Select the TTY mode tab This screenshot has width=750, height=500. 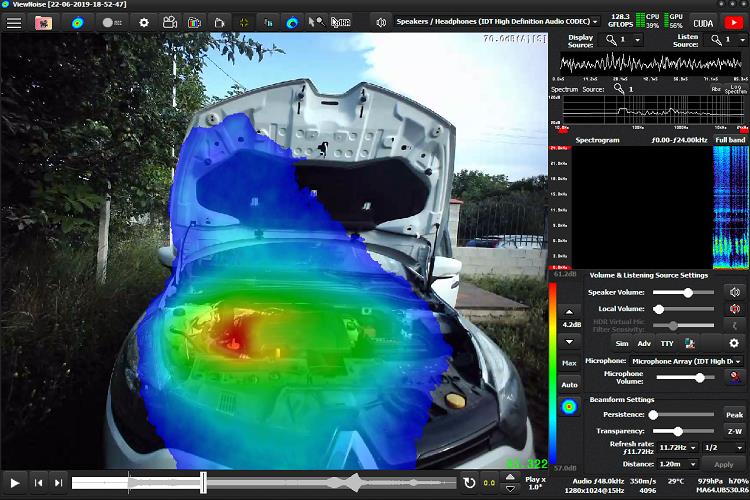pos(667,344)
